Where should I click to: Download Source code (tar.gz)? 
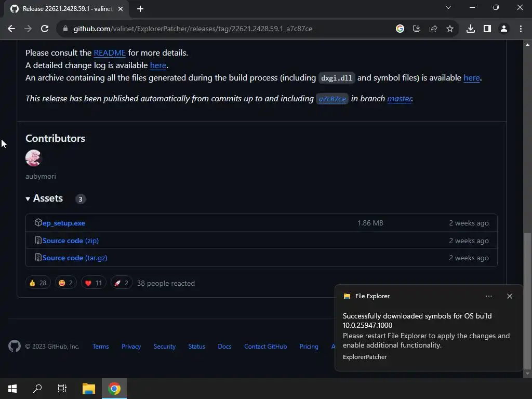pos(75,258)
